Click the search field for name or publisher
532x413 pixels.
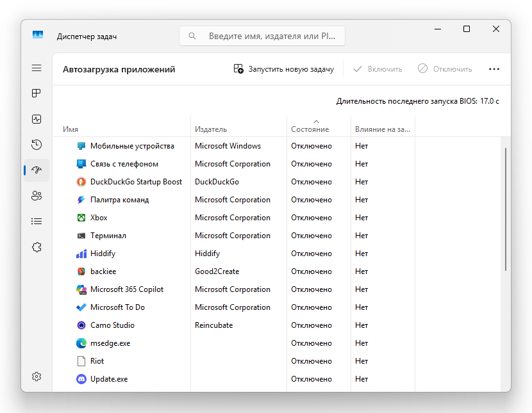[262, 36]
